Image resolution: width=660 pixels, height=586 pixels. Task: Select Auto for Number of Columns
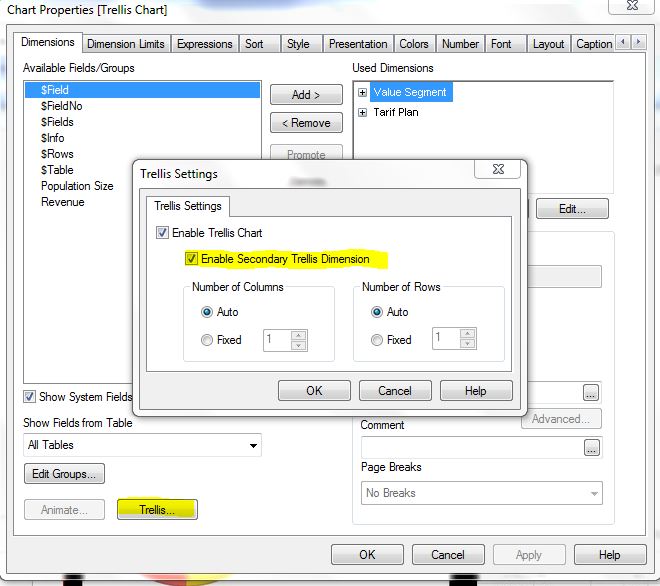(207, 312)
